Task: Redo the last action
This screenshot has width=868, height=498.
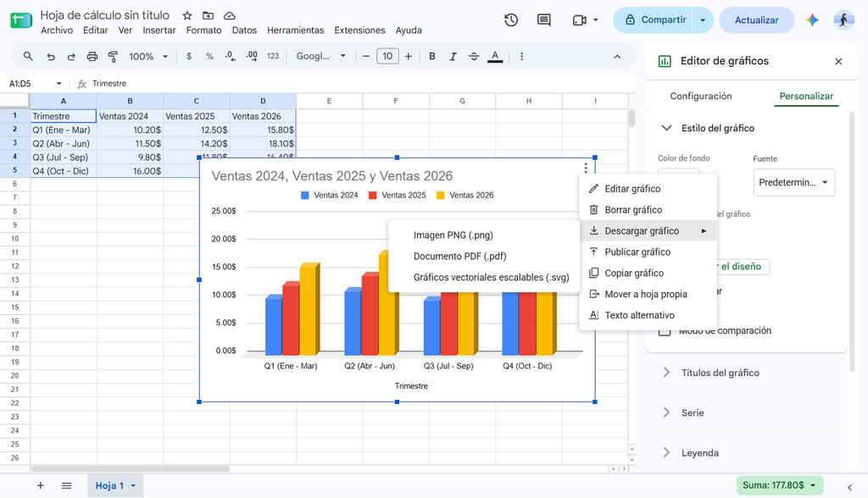Action: point(71,57)
